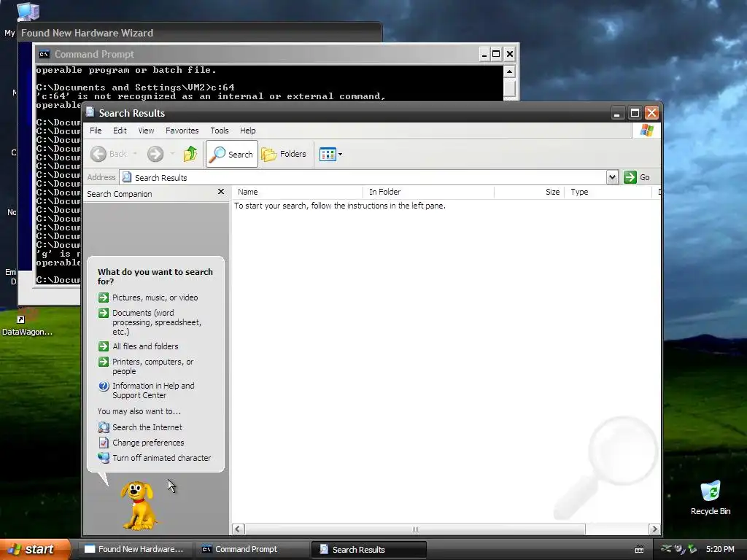The height and width of the screenshot is (560, 747).
Task: Open the File menu
Action: point(96,131)
